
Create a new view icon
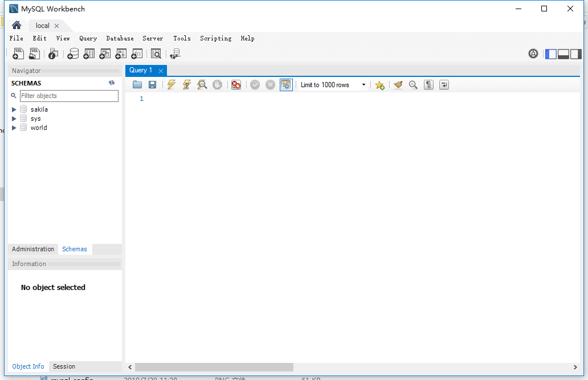point(105,54)
